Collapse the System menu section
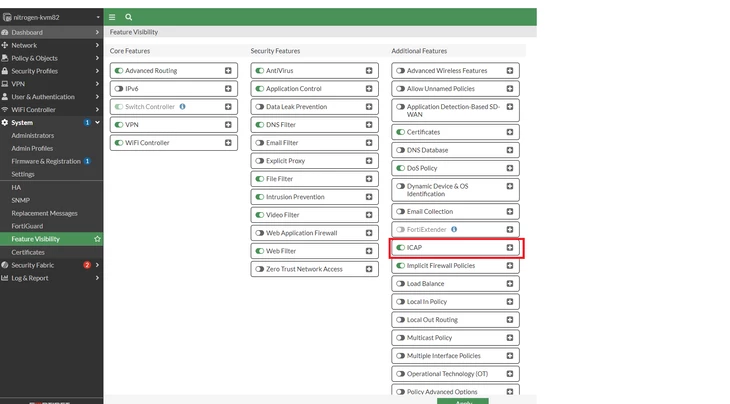730x404 pixels. tap(97, 122)
